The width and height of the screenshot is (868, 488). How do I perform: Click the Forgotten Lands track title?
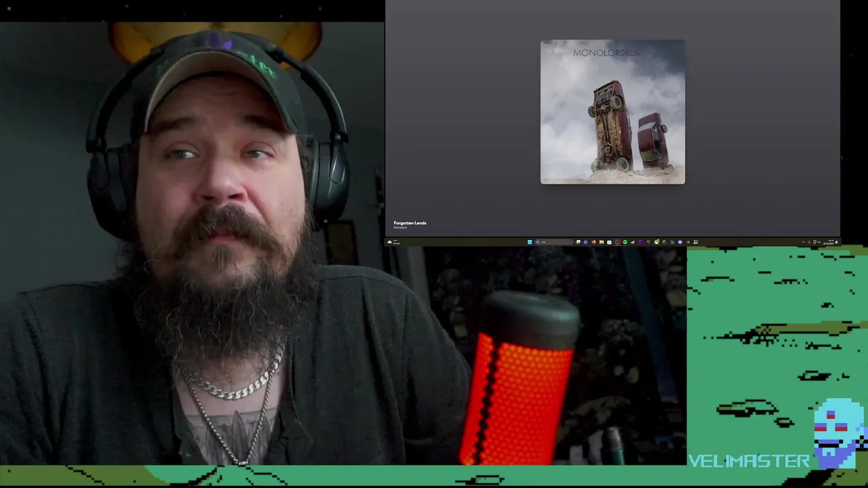coord(410,223)
